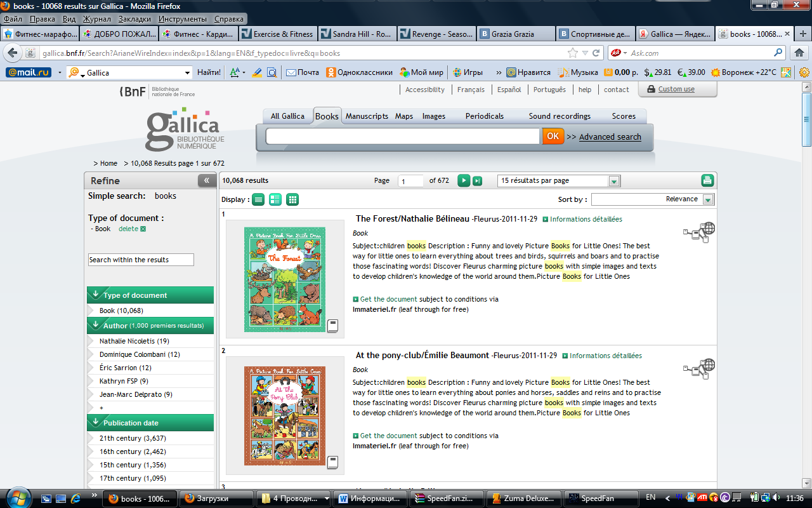Click share network icon for At the pony-club

[x=699, y=368]
